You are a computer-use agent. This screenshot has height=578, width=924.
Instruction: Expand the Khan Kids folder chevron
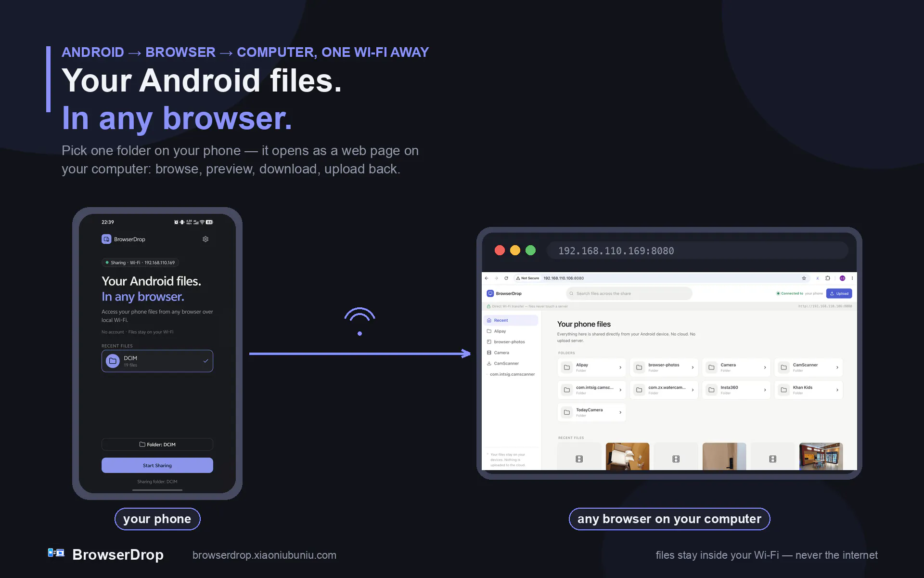click(x=837, y=390)
